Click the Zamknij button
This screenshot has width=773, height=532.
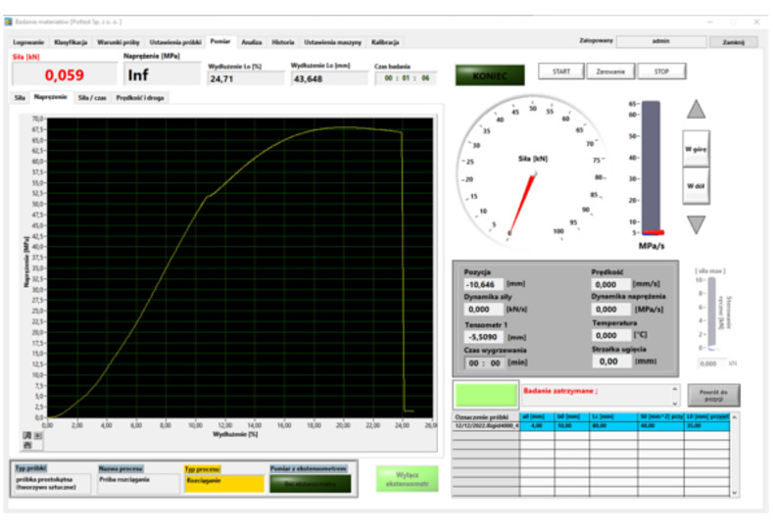click(733, 42)
